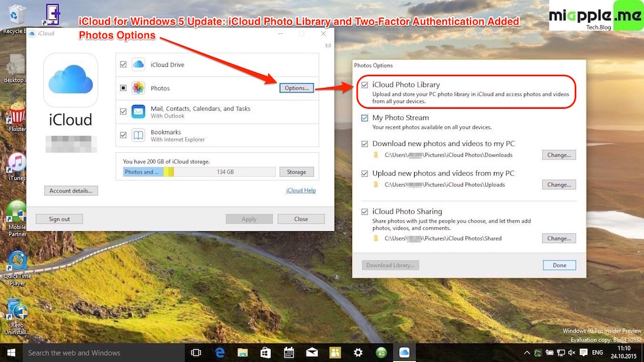
Task: Click Options button next to Photos
Action: [297, 88]
